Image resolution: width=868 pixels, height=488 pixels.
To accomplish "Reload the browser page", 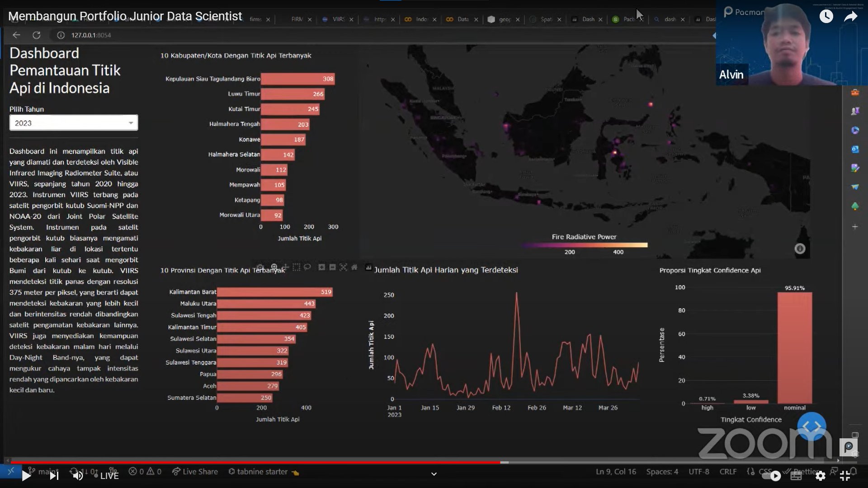I will [37, 35].
